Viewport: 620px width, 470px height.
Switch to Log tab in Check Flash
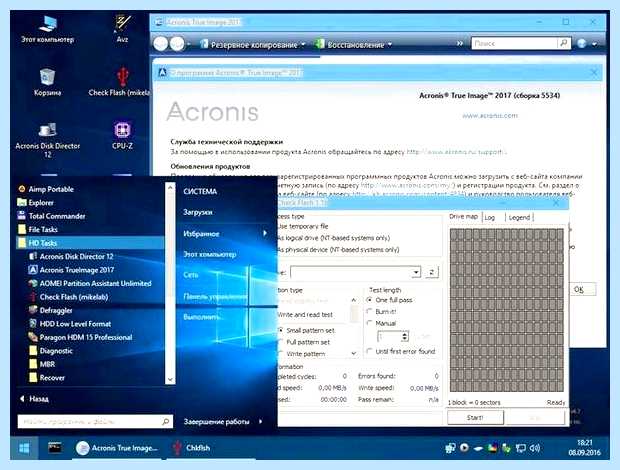coord(490,217)
